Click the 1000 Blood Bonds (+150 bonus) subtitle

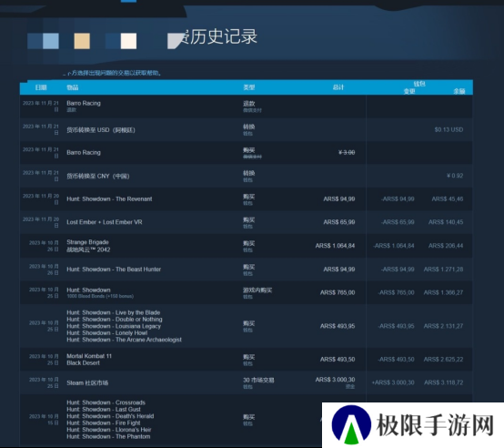point(100,296)
